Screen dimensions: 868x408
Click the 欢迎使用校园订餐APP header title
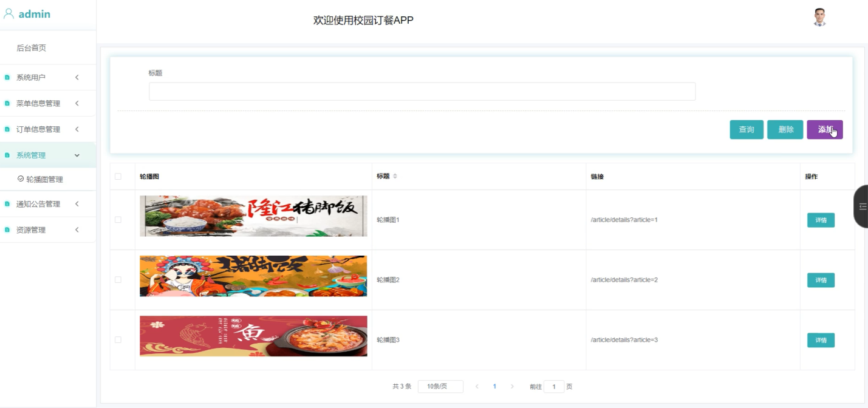pos(363,20)
